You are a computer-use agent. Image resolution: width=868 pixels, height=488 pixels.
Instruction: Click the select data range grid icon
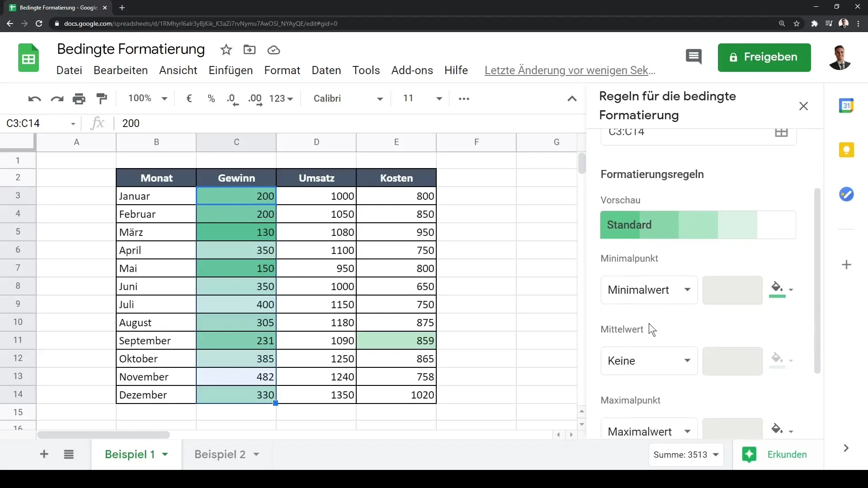(781, 132)
